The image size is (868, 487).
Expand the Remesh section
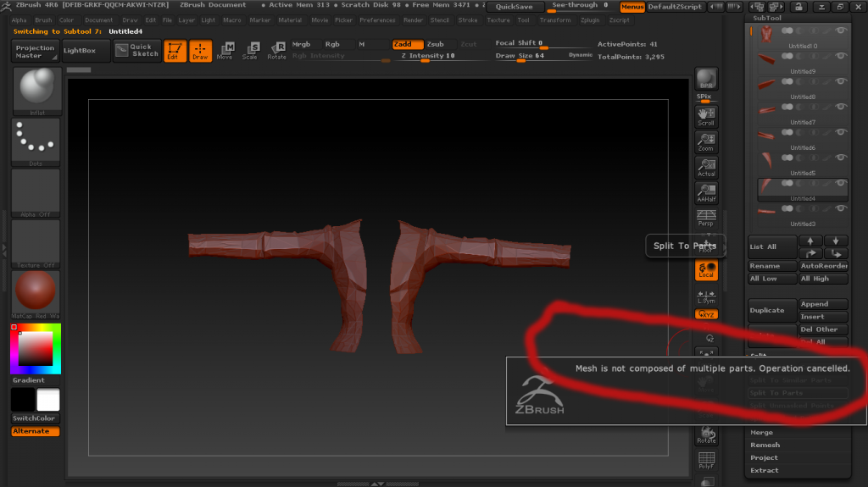coord(765,445)
